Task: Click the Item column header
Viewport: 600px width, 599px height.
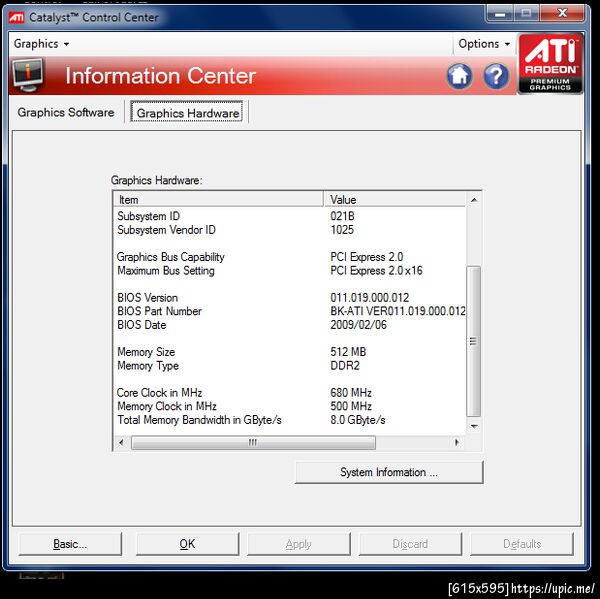Action: [218, 199]
